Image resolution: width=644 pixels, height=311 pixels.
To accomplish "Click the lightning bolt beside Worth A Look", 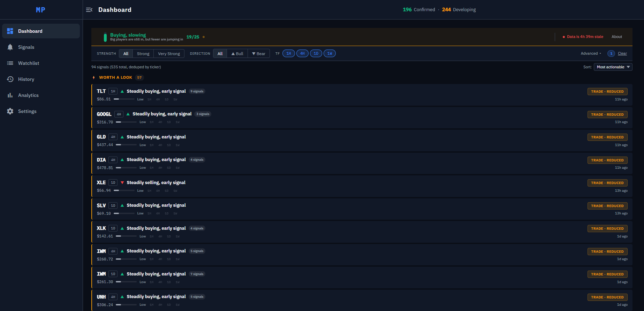I will [94, 77].
